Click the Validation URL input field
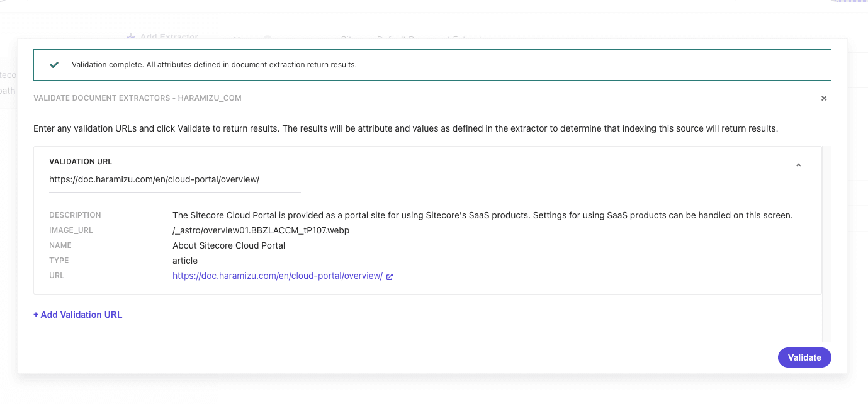Image resolution: width=868 pixels, height=404 pixels. click(x=174, y=180)
